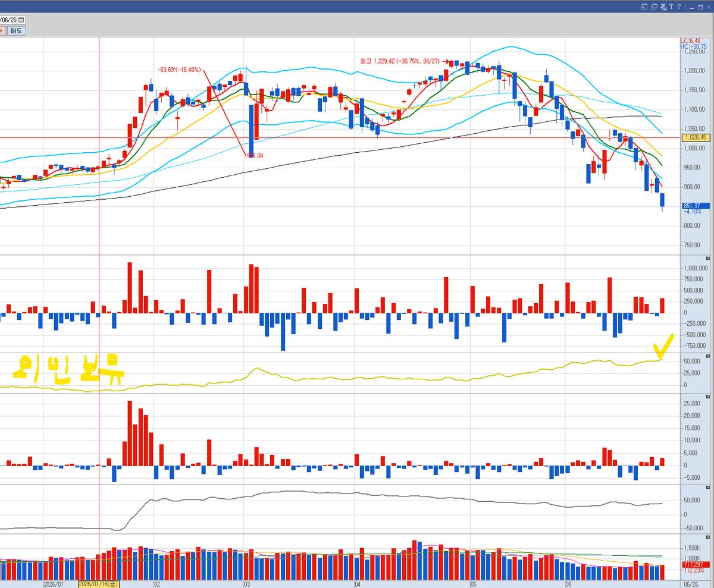This screenshot has width=714, height=588.
Task: Close the 25,000-scale bar indicator panel
Action: [x=707, y=396]
